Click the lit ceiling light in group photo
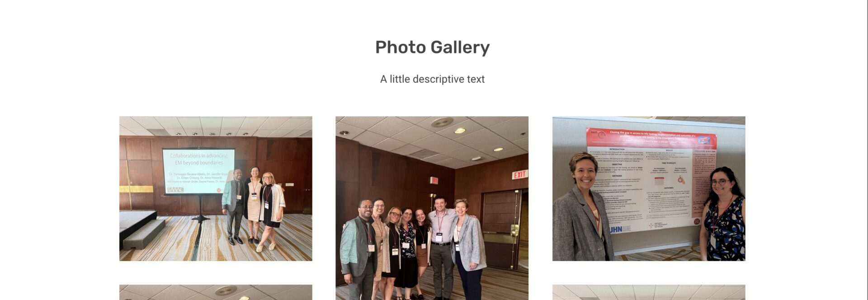 [460, 131]
